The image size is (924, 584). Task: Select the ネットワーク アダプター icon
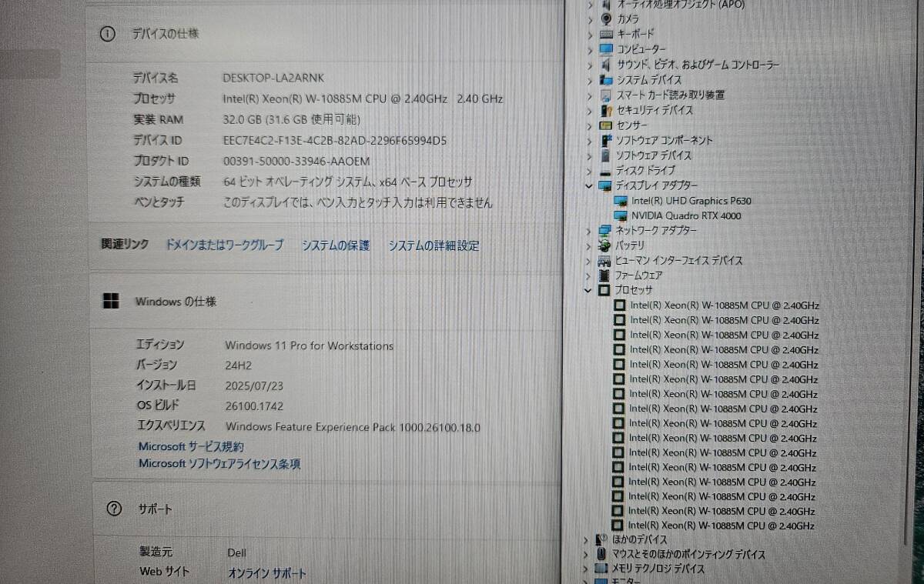pos(606,231)
